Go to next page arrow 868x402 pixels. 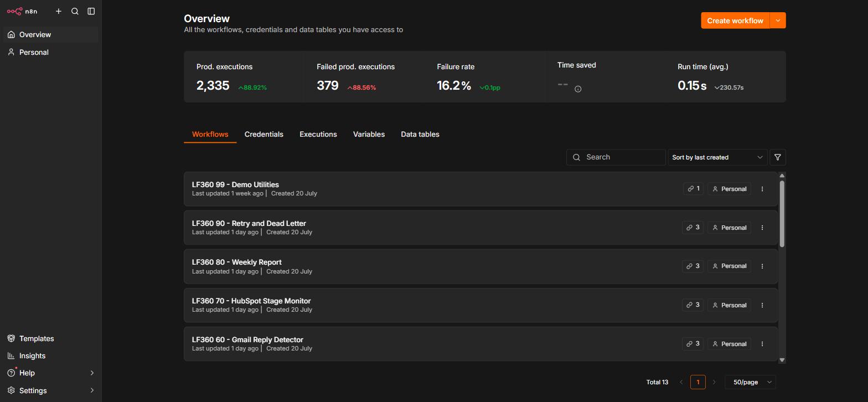point(714,382)
